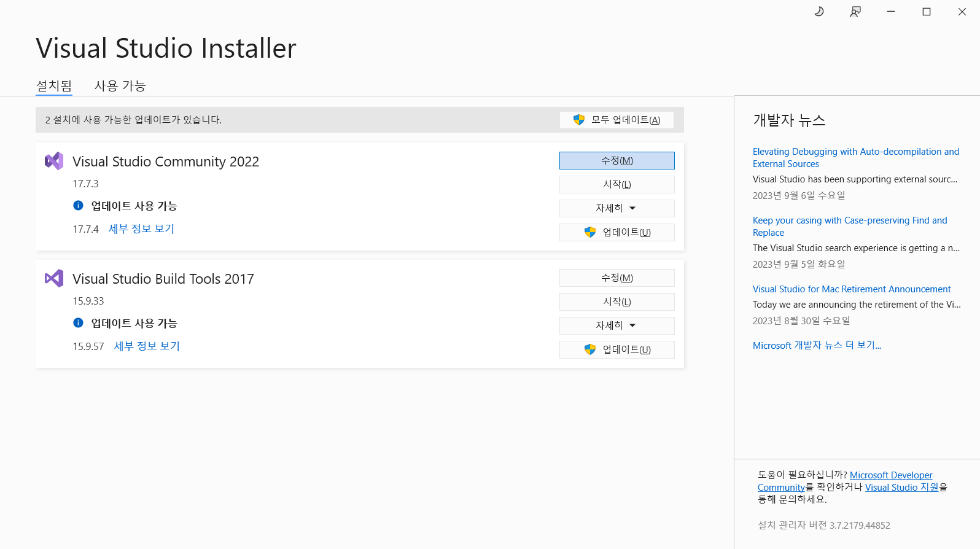Click the Visual Studio Community 2022 title
The height and width of the screenshot is (549, 980).
pyautogui.click(x=166, y=162)
